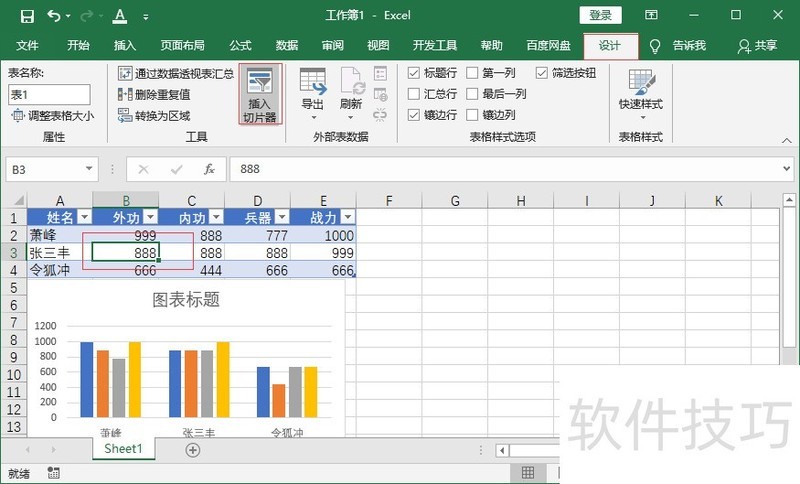Click the 告诉我 lightbulb icon
Viewport: 800px width, 484px height.
tap(655, 46)
